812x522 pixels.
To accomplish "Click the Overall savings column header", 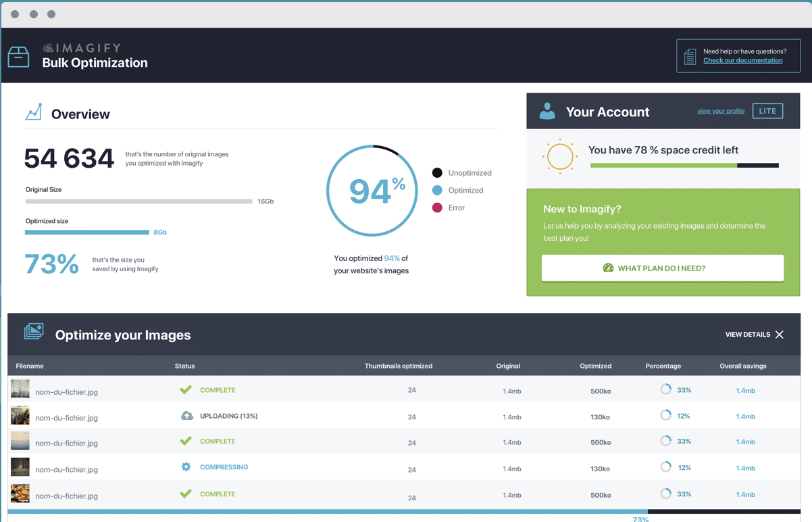I will pyautogui.click(x=743, y=366).
